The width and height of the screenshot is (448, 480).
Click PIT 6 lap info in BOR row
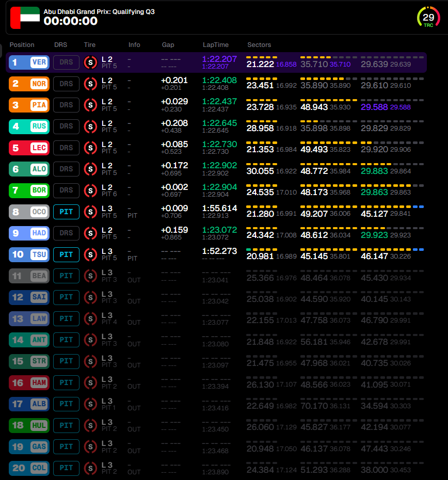tap(109, 194)
